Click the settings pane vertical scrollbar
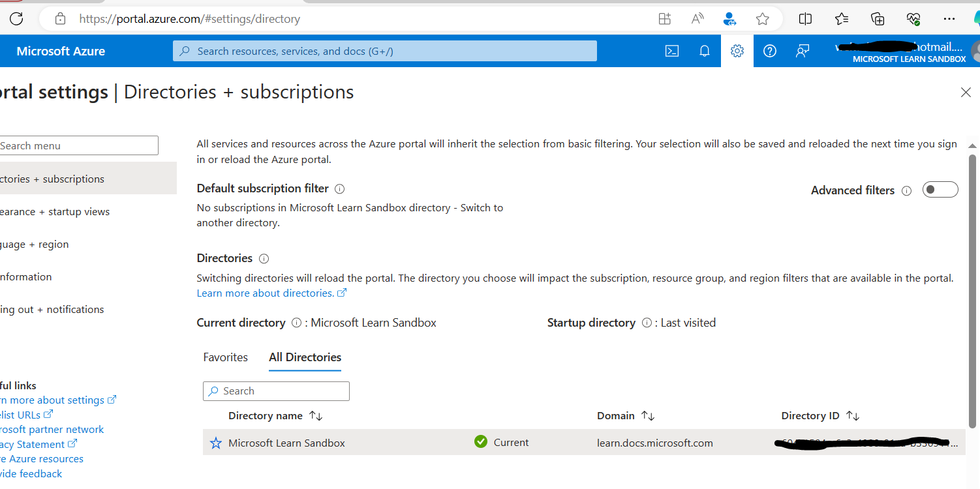The image size is (980, 489). coord(972,290)
